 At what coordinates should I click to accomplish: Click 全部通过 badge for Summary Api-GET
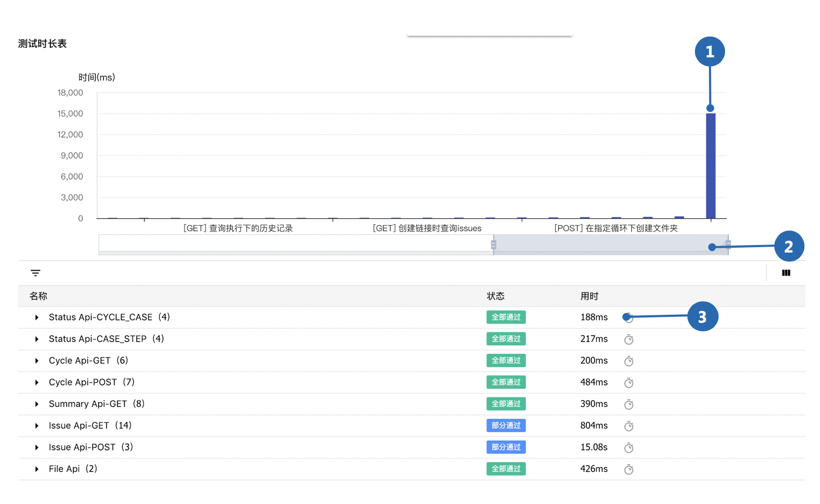pyautogui.click(x=506, y=404)
